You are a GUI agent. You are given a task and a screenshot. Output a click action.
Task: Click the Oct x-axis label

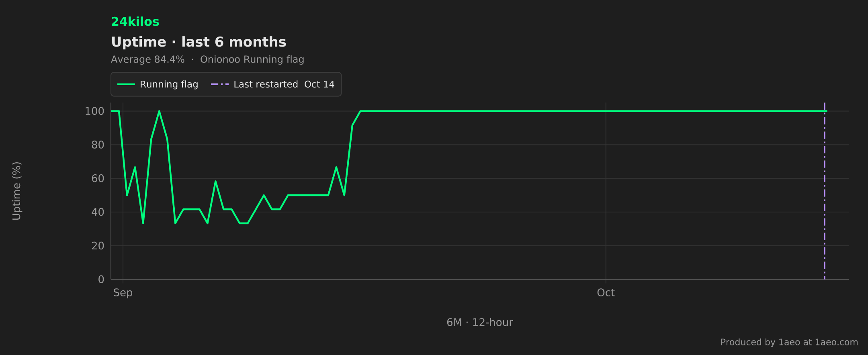click(x=606, y=293)
